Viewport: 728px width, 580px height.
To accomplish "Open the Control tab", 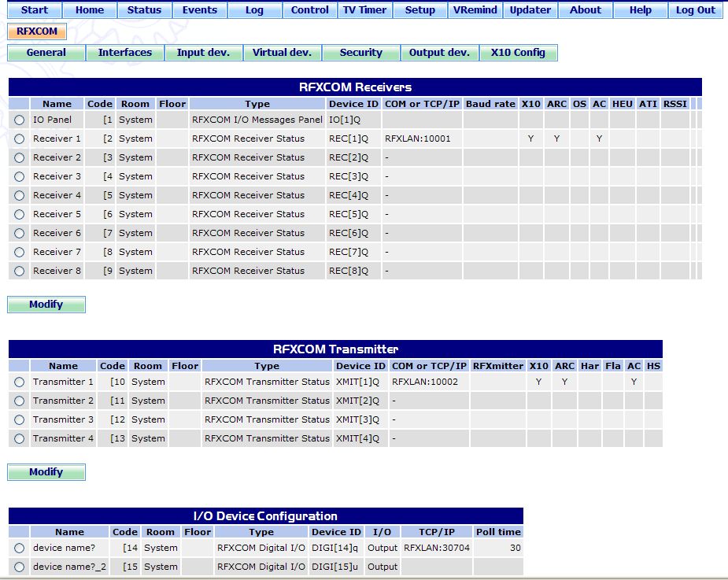I will (309, 9).
